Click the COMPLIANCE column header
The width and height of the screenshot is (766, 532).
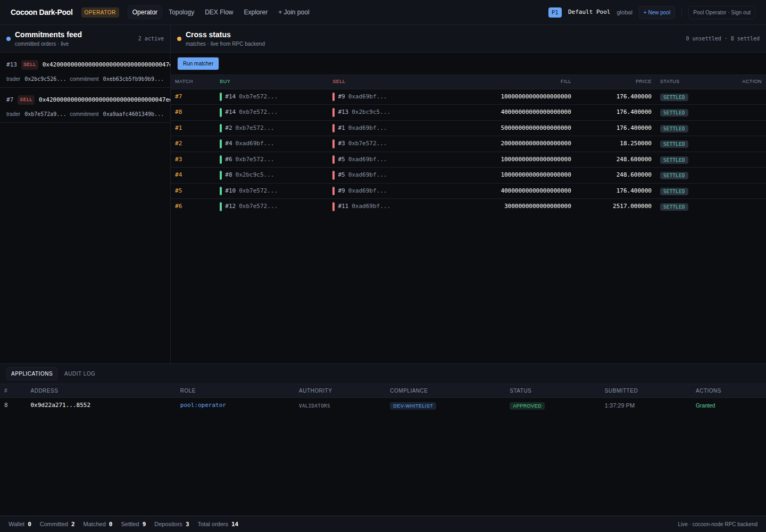pos(409,390)
